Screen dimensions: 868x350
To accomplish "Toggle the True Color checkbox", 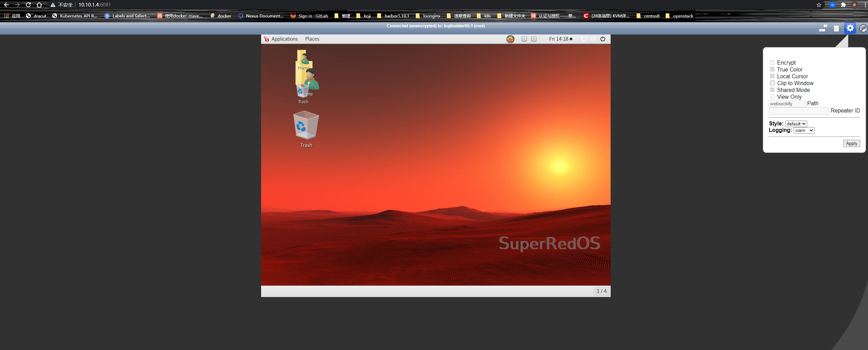I will (772, 69).
